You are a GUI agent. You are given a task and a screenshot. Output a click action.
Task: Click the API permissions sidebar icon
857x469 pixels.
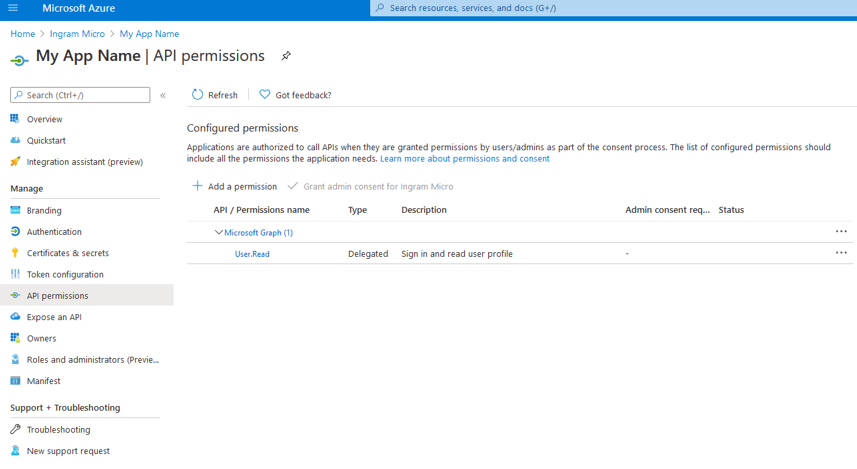point(15,295)
